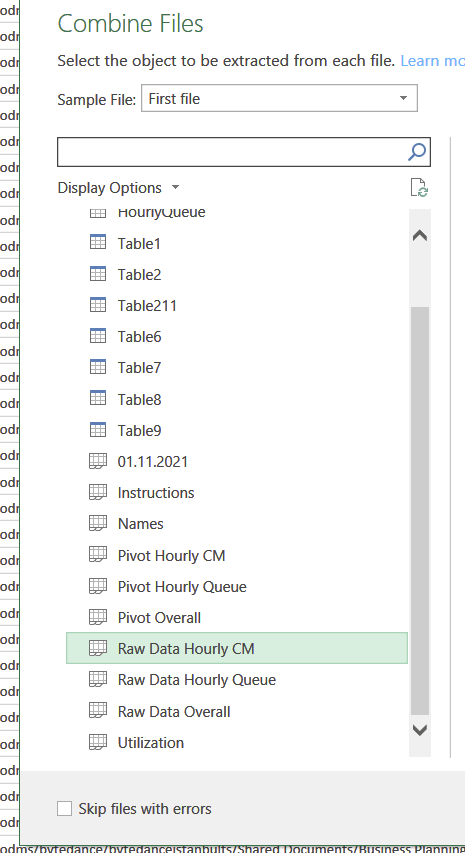Screen dimensions: 465x853
Task: Click the Table7 table icon
Action: (97, 367)
